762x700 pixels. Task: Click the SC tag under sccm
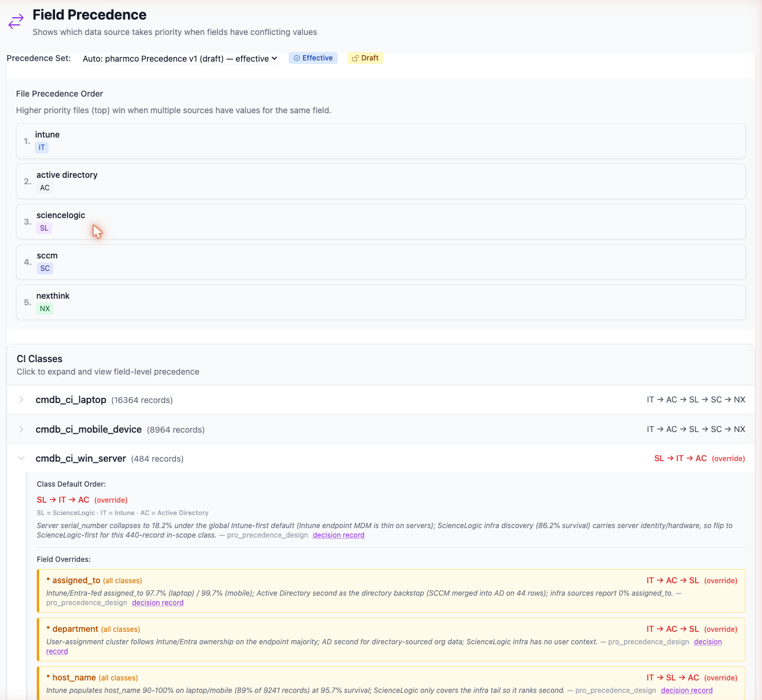(45, 269)
